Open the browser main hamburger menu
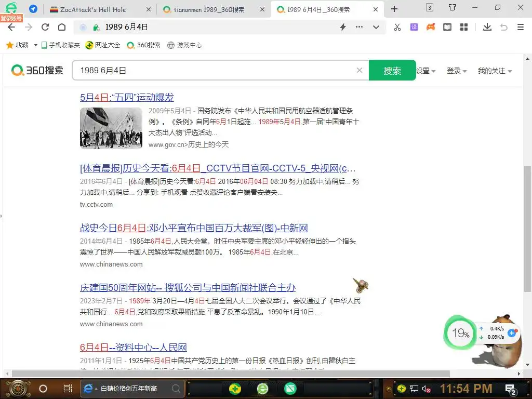The height and width of the screenshot is (399, 532). tap(521, 27)
